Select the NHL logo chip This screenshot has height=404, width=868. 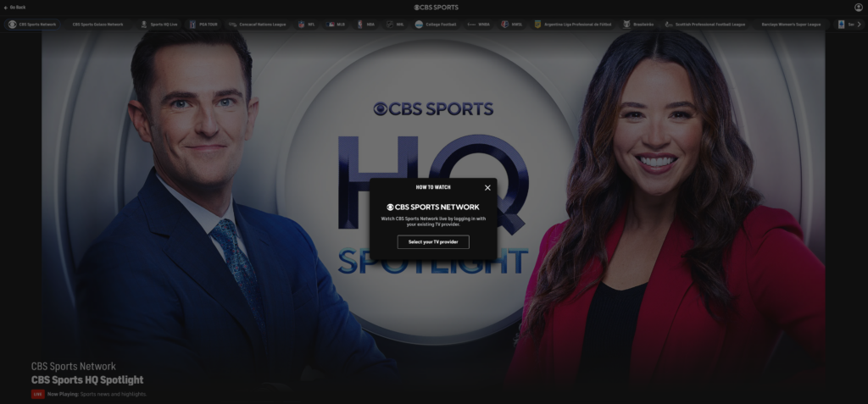(395, 25)
